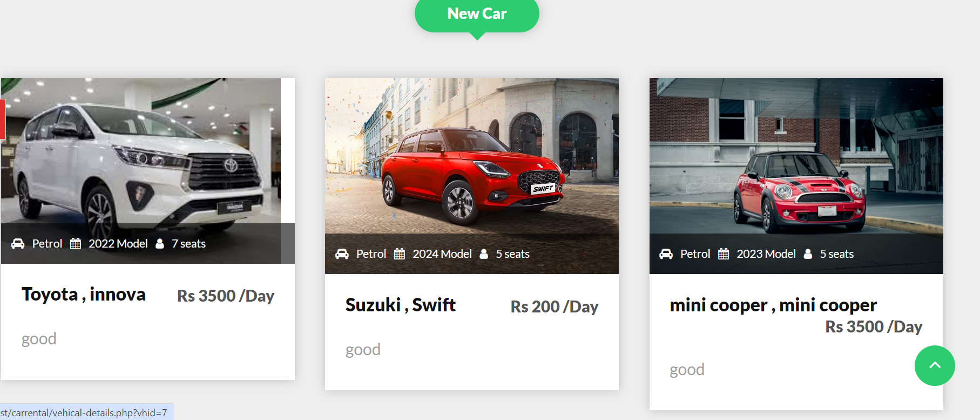
Task: Click the person icon on the mini cooper card
Action: [808, 254]
